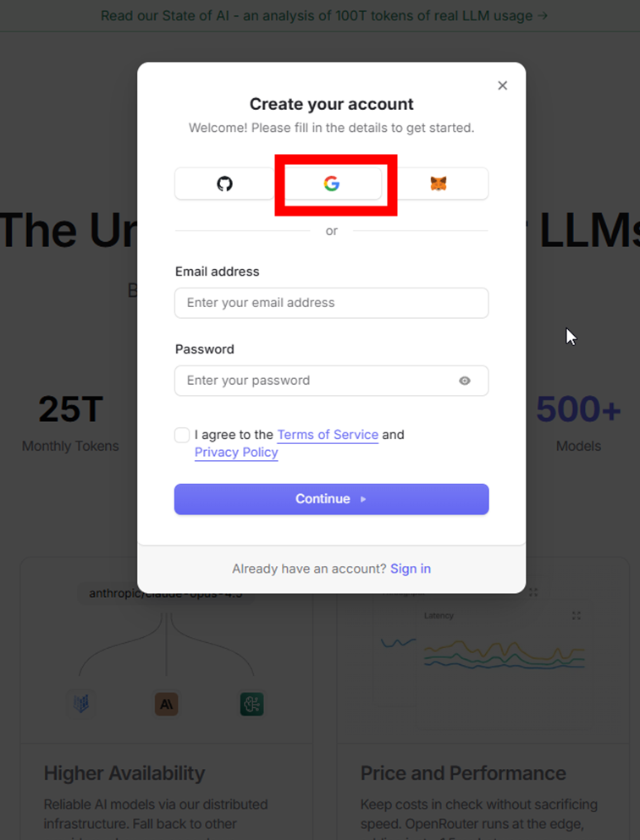640x840 pixels.
Task: Expand the Latency chart fullscreen icon
Action: tap(577, 616)
